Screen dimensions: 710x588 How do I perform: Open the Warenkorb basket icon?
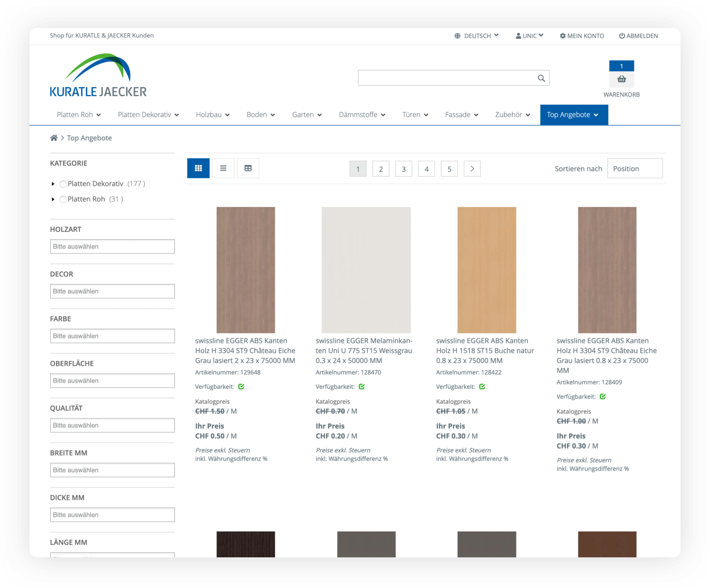(x=621, y=79)
